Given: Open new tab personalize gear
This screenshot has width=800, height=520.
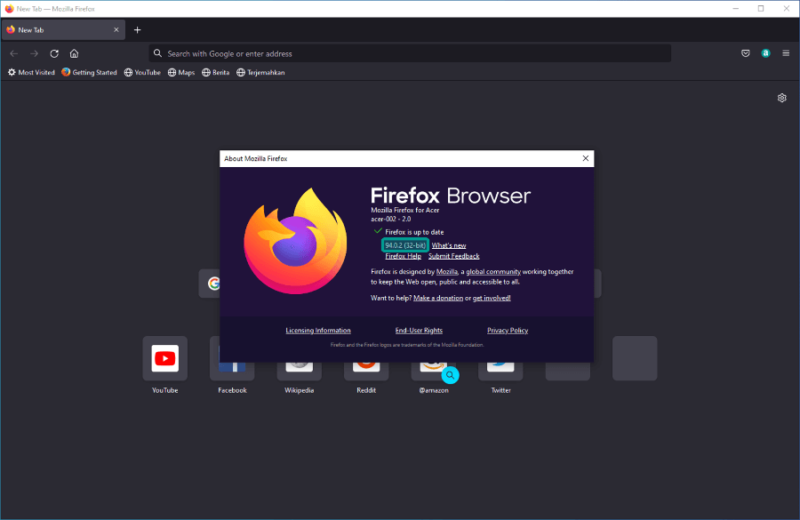Looking at the screenshot, I should [782, 98].
